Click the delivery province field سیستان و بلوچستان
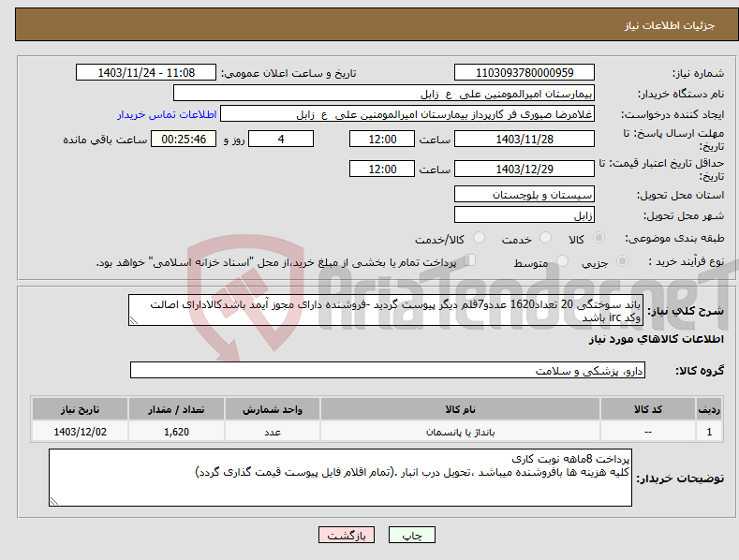The image size is (739, 560). [525, 194]
